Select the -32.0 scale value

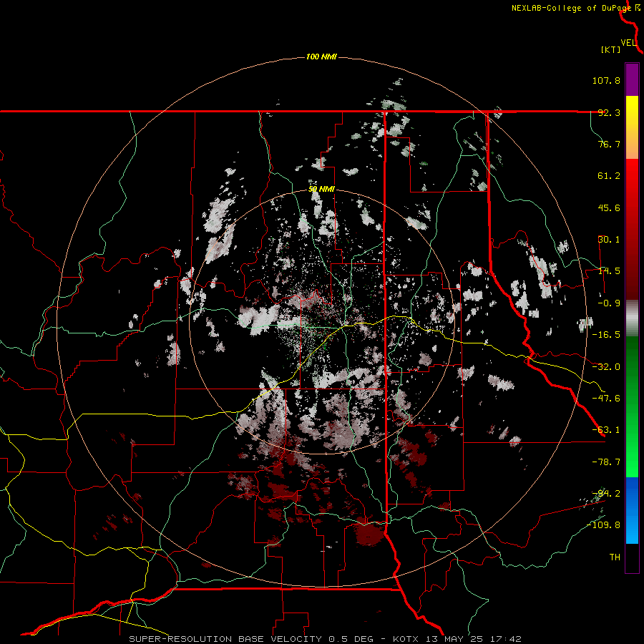point(606,367)
